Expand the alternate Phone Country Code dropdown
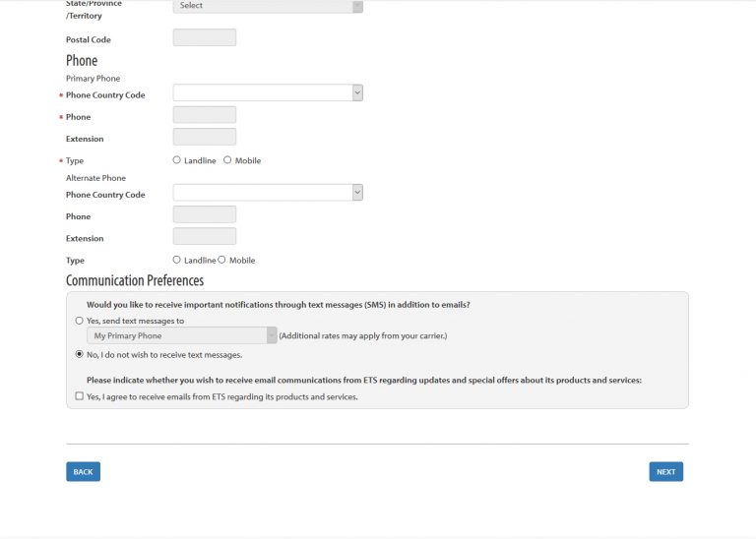The image size is (756, 539). click(x=268, y=193)
